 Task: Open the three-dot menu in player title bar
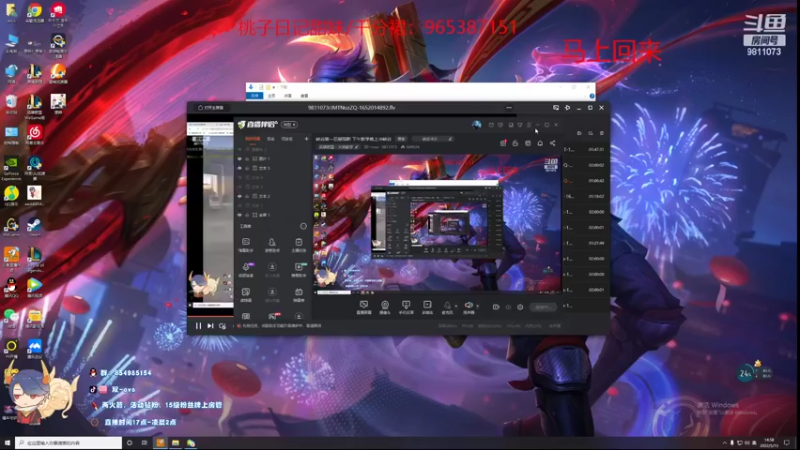click(x=509, y=108)
